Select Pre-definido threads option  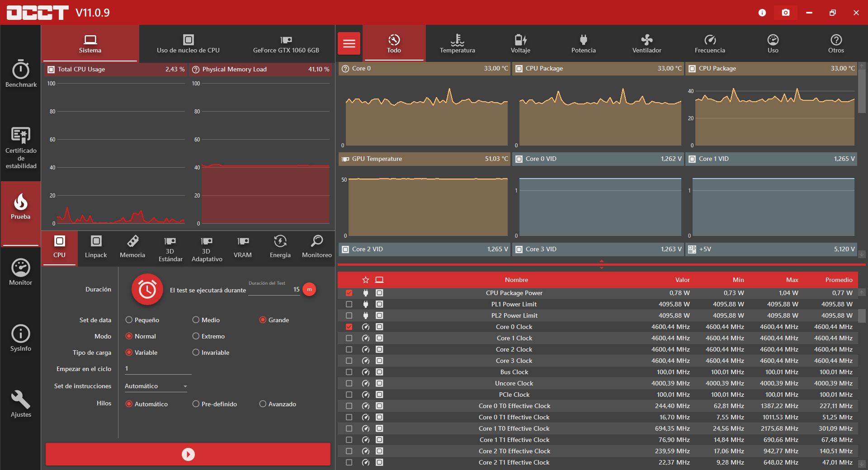215,404
